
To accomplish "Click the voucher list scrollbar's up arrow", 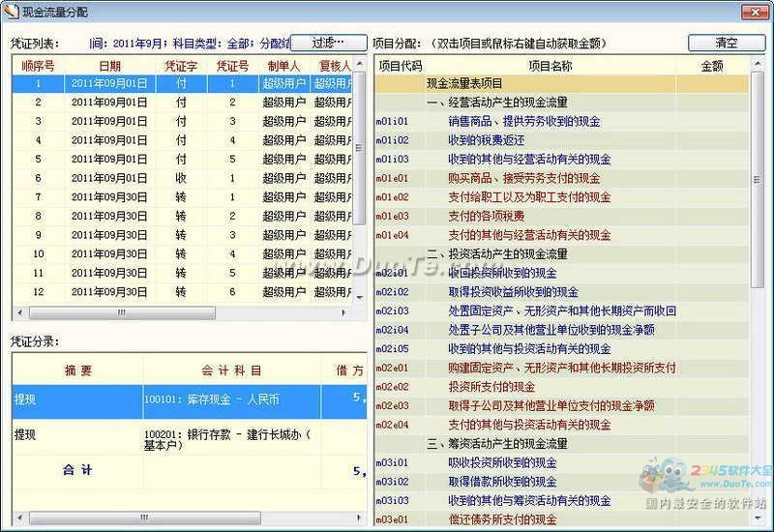I will point(359,64).
